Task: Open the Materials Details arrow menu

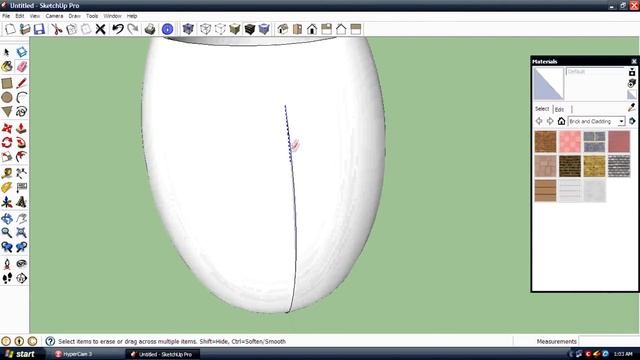Action: (x=632, y=121)
